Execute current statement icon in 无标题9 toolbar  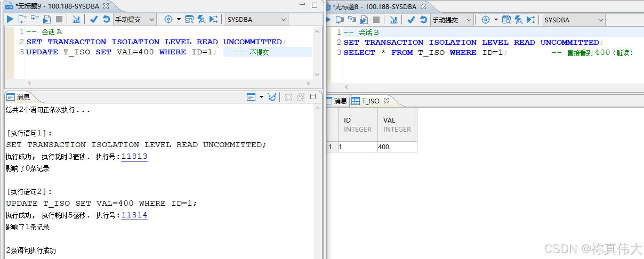click(22, 20)
